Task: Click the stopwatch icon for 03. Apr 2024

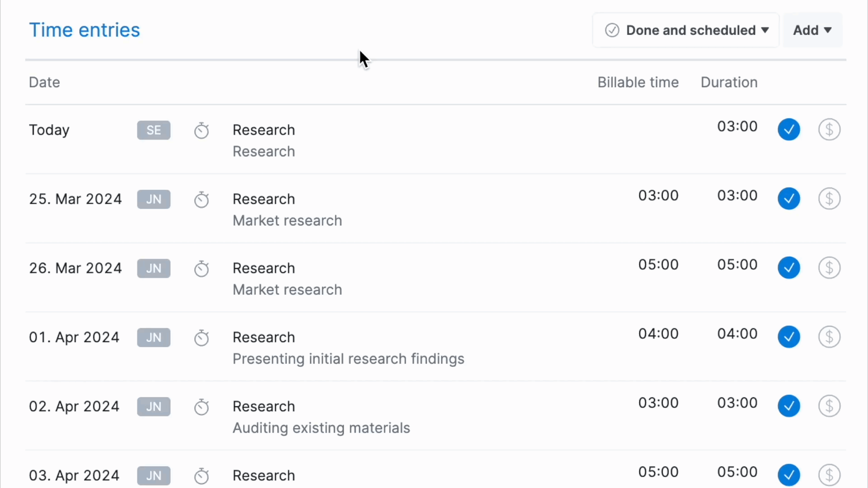Action: point(202,476)
